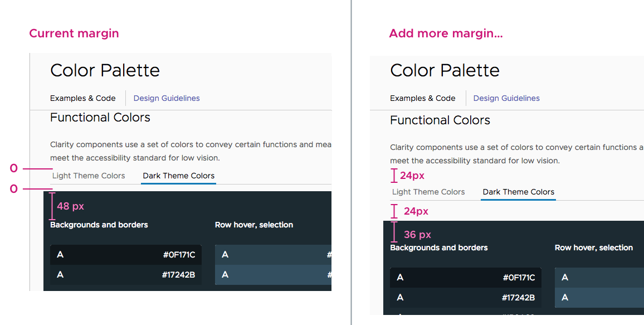Select the Dark Theme Colors tab
The height and width of the screenshot is (325, 644).
(x=178, y=176)
